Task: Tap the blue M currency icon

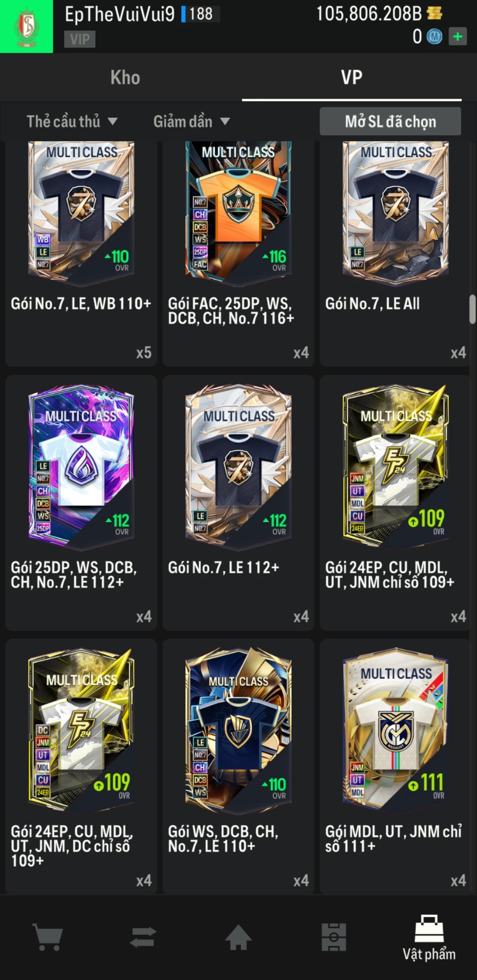Action: pos(435,37)
